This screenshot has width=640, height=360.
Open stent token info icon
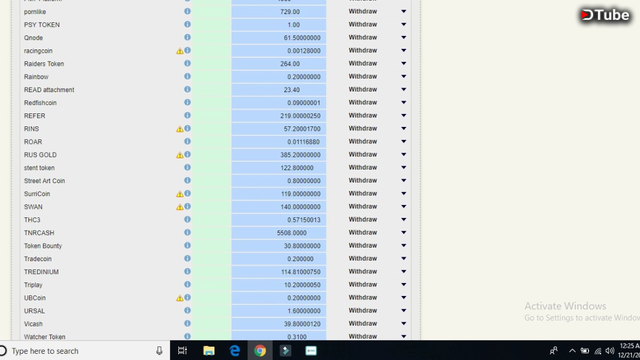187,167
